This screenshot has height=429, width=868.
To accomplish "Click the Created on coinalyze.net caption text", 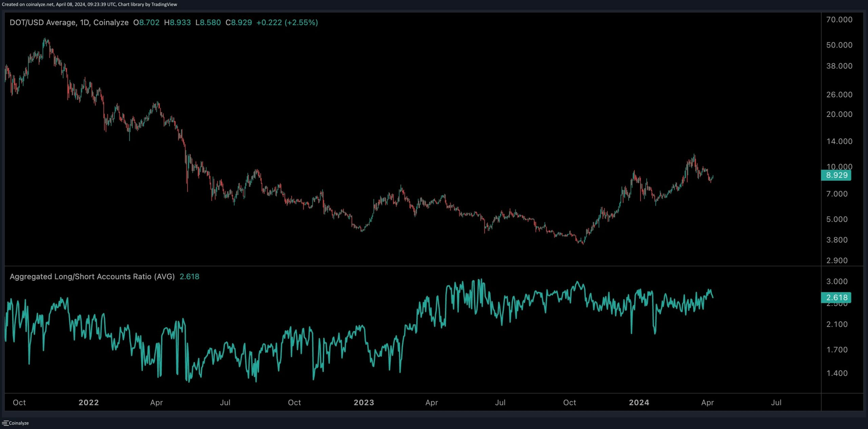I will tap(90, 4).
